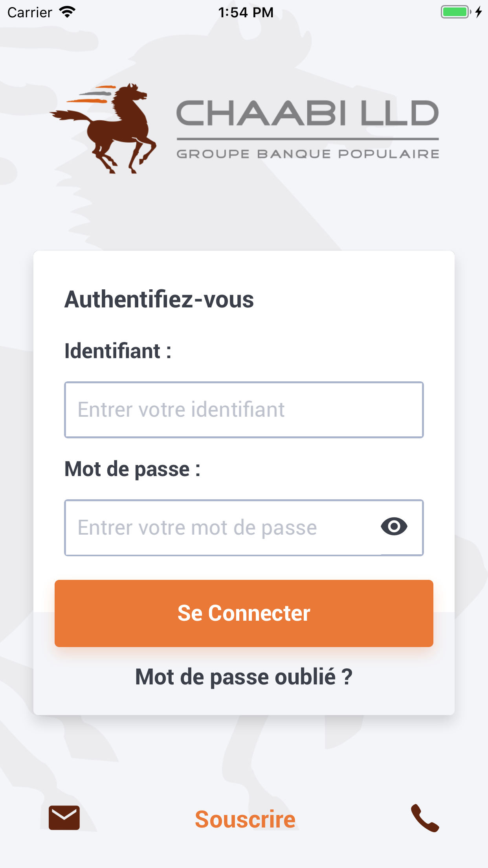Screen dimensions: 488x868
Task: Focus the Entrer votre mot de passe field
Action: point(220,528)
